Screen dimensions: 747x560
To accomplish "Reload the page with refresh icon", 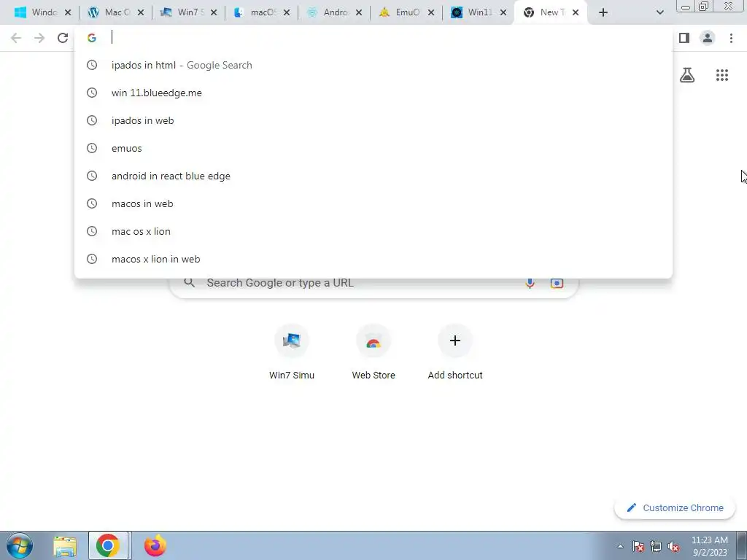I will (x=63, y=38).
